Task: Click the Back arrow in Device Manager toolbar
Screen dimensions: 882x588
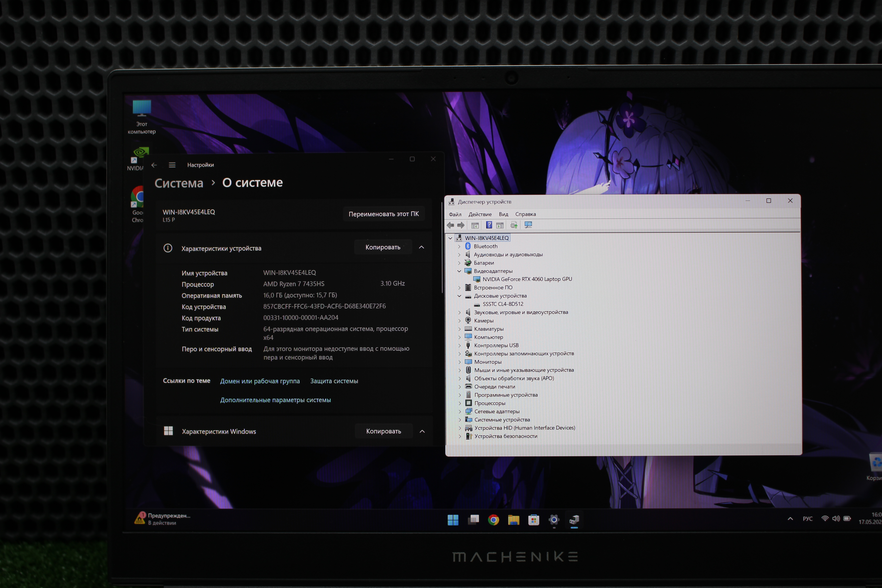Action: pyautogui.click(x=450, y=225)
